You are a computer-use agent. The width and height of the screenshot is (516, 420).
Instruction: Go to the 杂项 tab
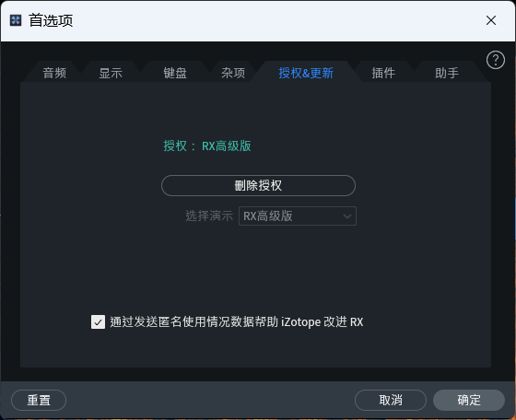233,73
